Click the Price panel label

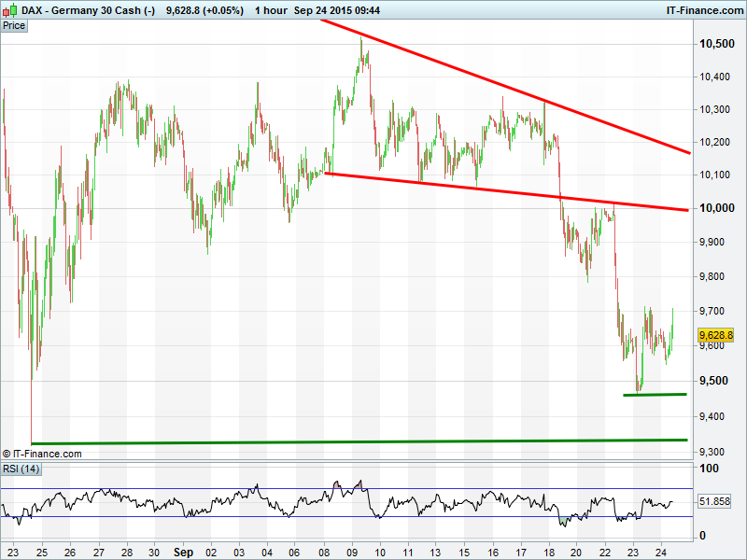[14, 26]
